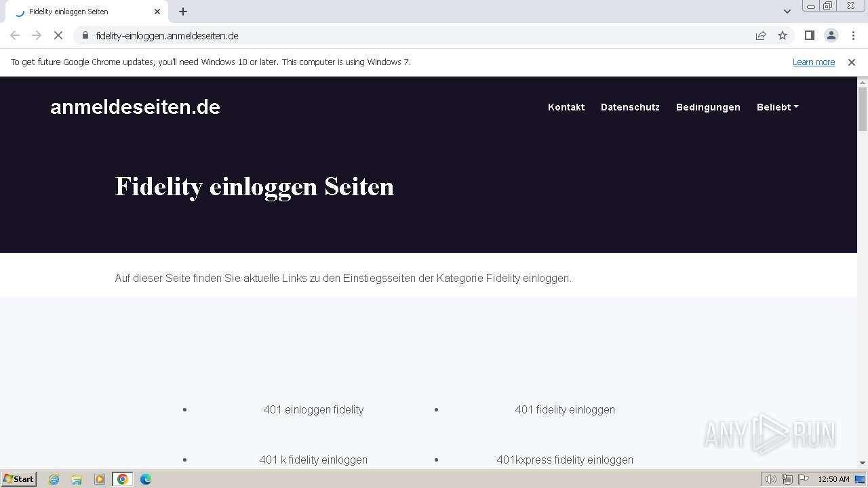Expand the Beliebt dropdown menu

(x=777, y=107)
